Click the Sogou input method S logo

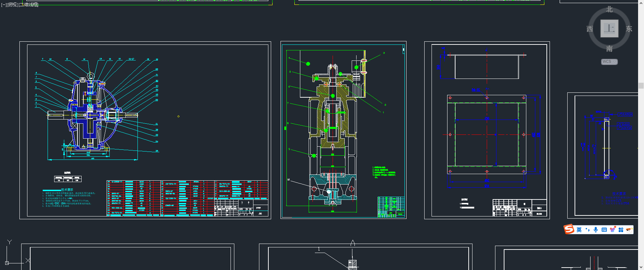tap(569, 229)
